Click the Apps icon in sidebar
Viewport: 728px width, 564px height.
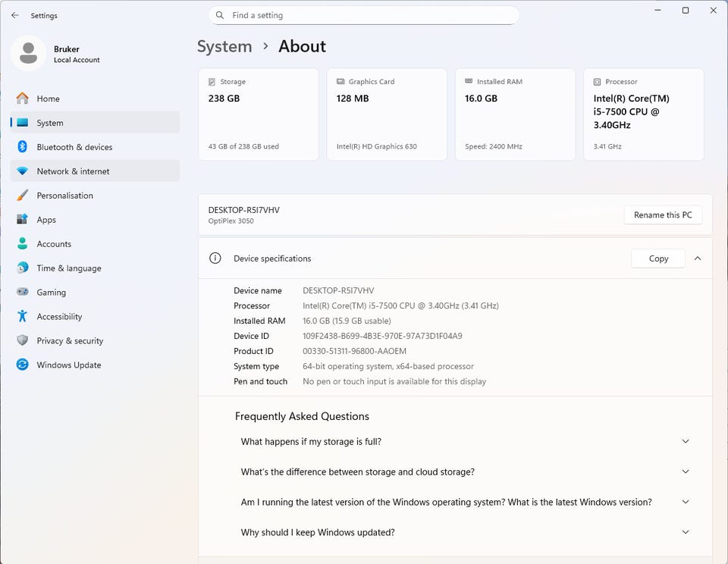[22, 220]
